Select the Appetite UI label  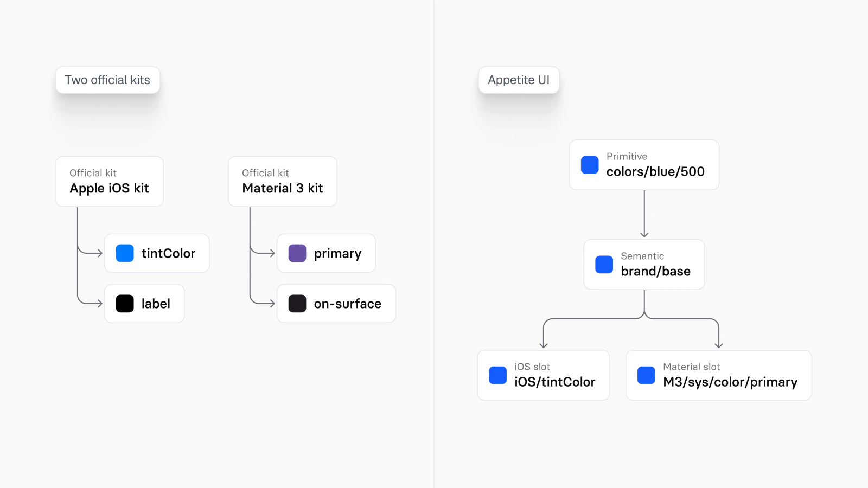tap(519, 80)
